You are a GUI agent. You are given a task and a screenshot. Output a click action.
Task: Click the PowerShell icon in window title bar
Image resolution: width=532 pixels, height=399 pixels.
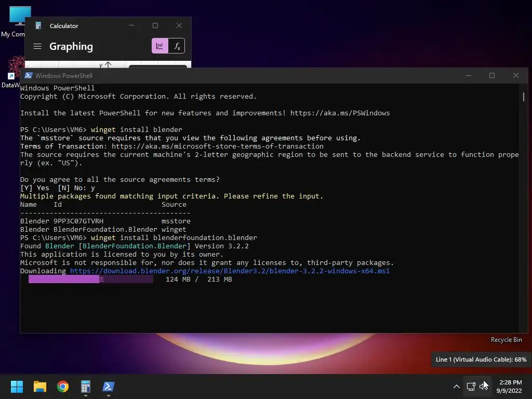[29, 75]
